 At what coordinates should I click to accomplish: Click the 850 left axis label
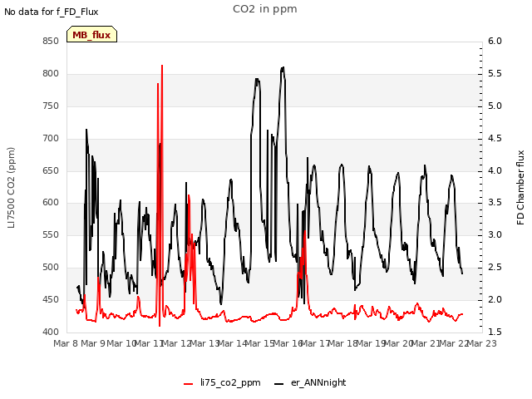[x=51, y=41]
